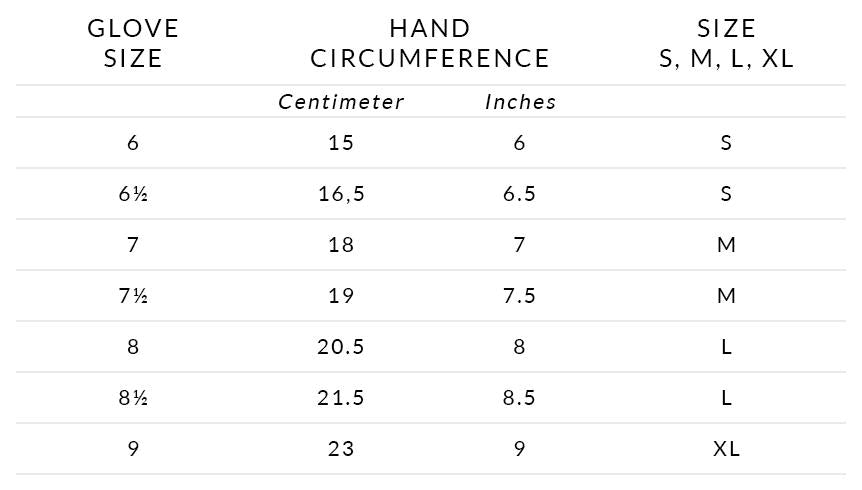The width and height of the screenshot is (862, 490).
Task: Click the HAND CIRCUMFERENCE header
Action: point(430,43)
